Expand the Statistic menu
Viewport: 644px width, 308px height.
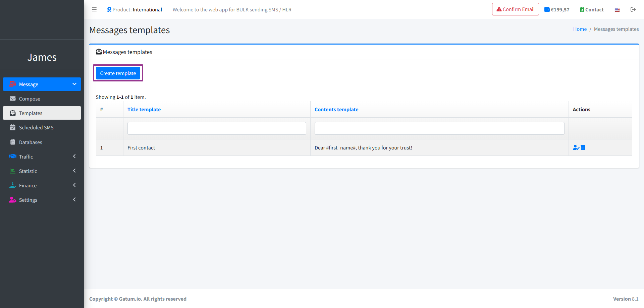(x=42, y=171)
